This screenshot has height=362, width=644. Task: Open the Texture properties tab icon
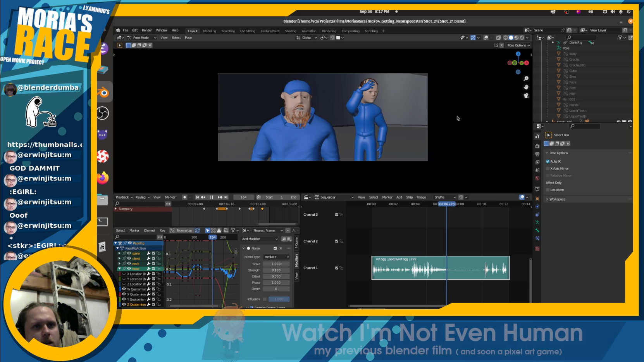[537, 248]
